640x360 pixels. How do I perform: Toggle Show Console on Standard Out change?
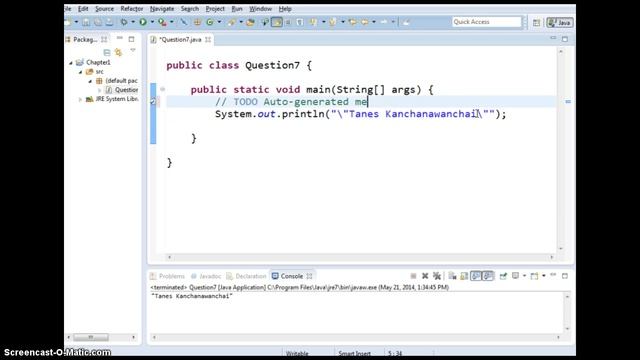tap(476, 276)
